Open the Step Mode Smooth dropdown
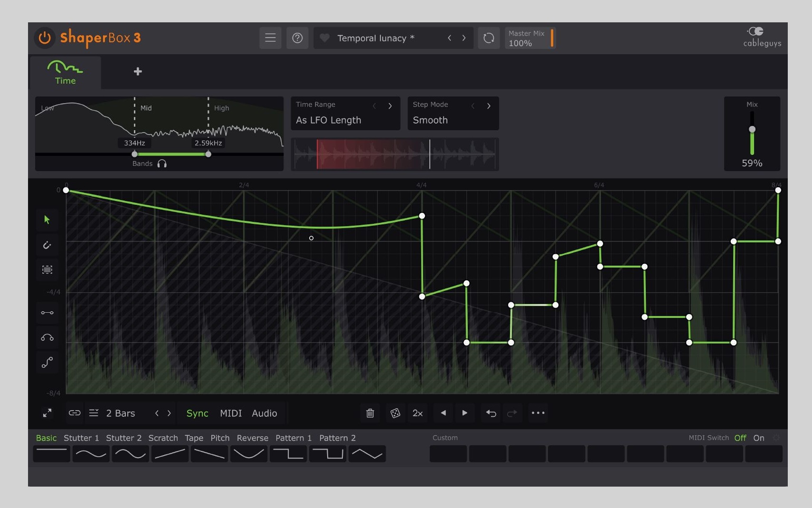The image size is (812, 508). pos(430,120)
